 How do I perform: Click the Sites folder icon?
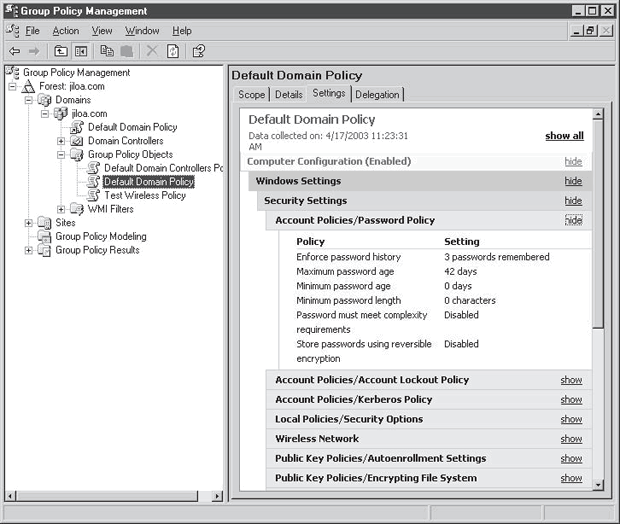coord(44,223)
